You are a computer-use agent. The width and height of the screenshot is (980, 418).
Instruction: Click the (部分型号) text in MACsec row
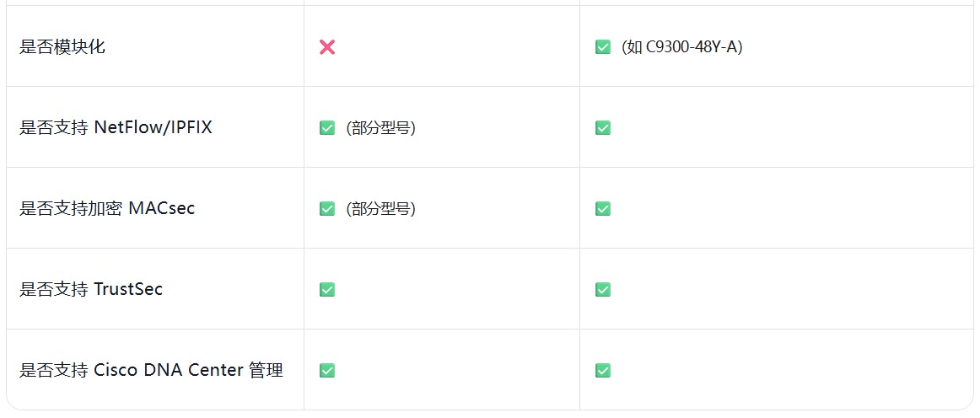click(380, 209)
